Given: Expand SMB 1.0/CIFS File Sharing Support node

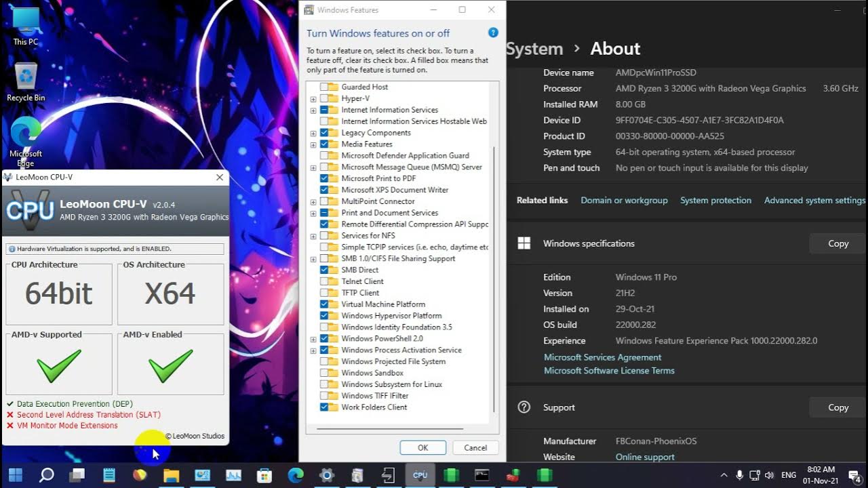Looking at the screenshot, I should click(x=313, y=259).
